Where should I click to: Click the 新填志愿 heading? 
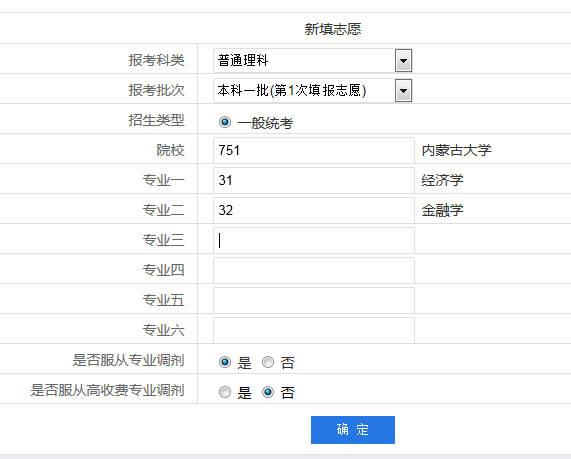(x=333, y=29)
